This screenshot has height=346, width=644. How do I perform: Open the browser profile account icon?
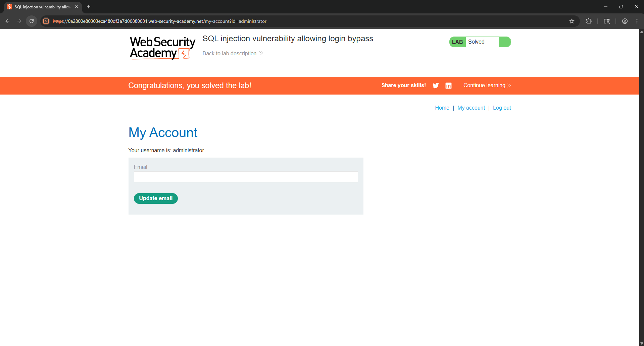click(625, 21)
